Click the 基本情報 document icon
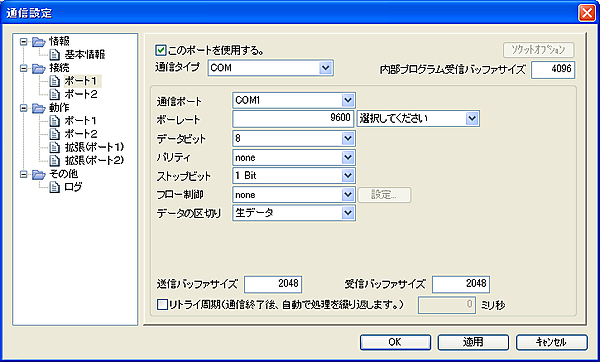Screen dimensions: 600x362 [55, 55]
